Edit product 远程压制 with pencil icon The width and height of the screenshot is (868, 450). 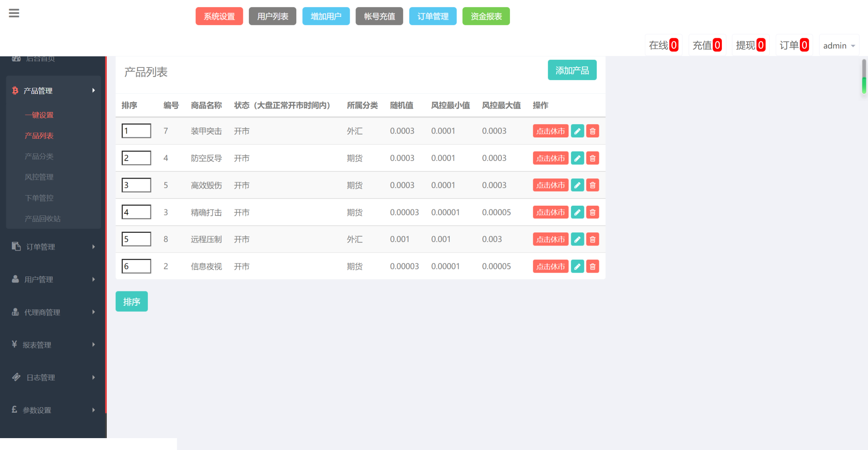tap(577, 239)
